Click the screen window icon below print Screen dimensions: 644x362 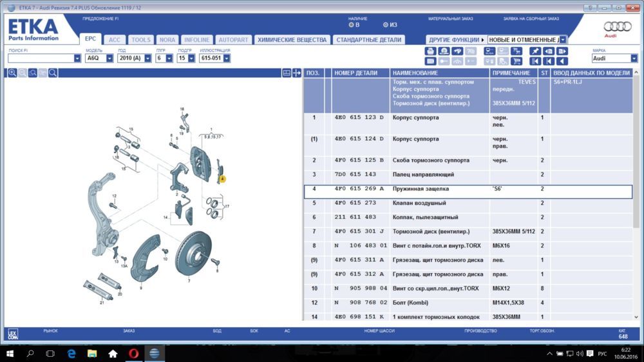click(430, 61)
